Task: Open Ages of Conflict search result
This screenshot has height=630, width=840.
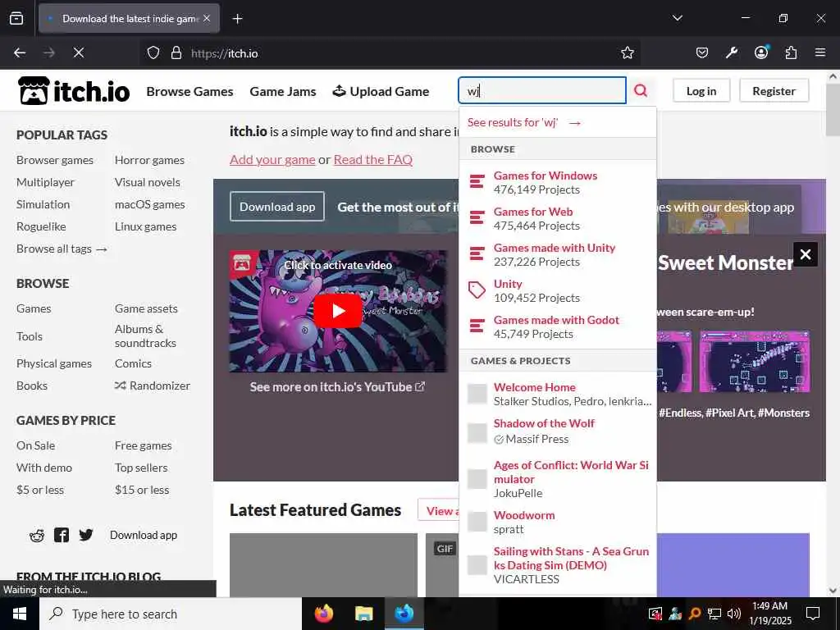Action: [558, 478]
